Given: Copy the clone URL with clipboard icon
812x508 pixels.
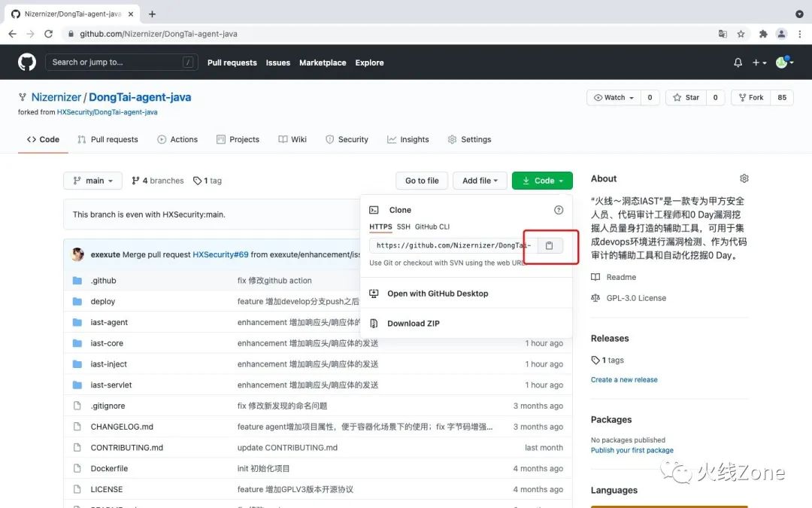Looking at the screenshot, I should click(x=550, y=245).
